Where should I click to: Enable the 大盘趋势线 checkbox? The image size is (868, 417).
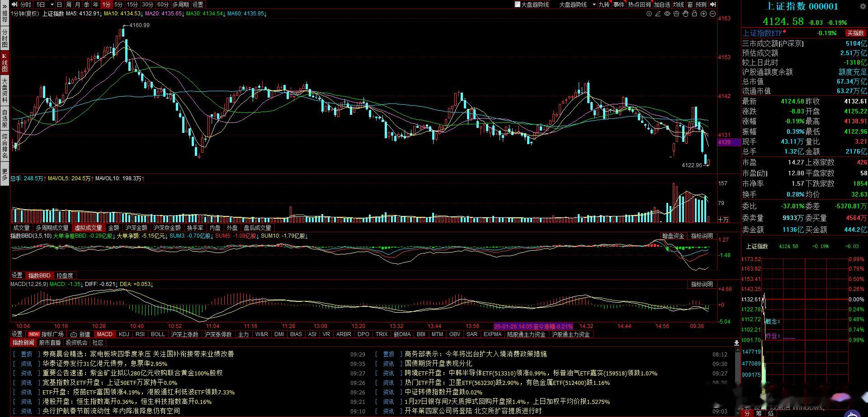[x=518, y=5]
